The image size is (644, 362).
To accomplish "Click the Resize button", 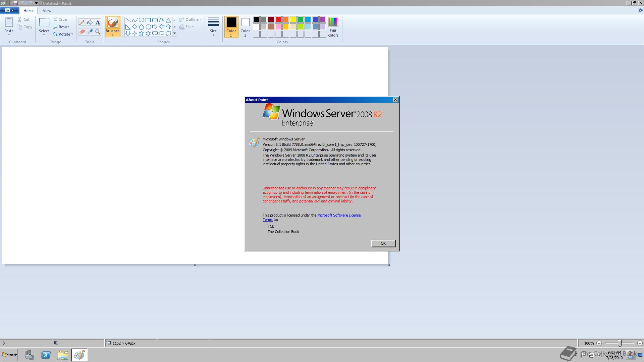I will click(61, 27).
